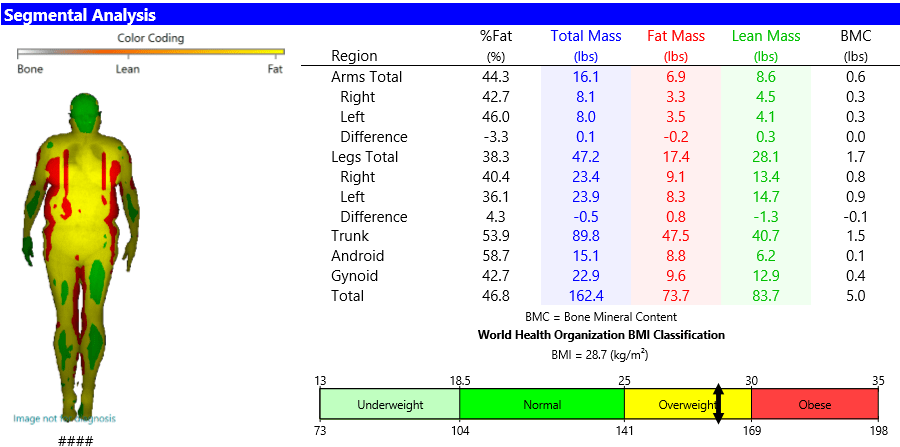
Task: Click the BMI double-arrow marker
Action: click(x=717, y=404)
